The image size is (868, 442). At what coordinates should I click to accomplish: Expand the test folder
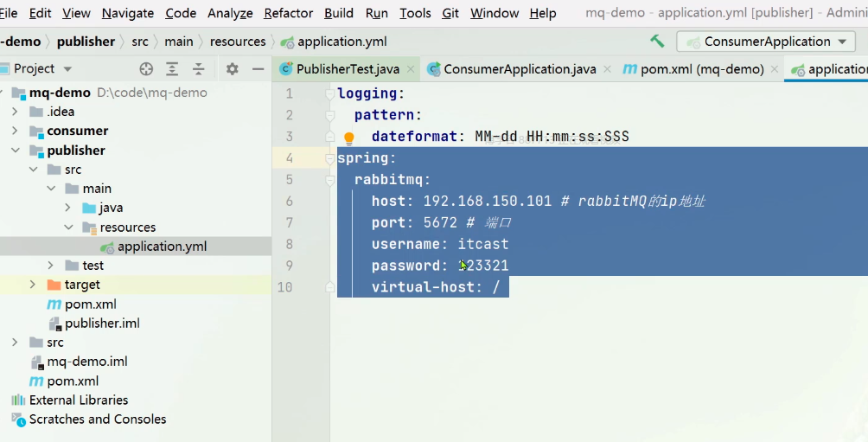51,266
